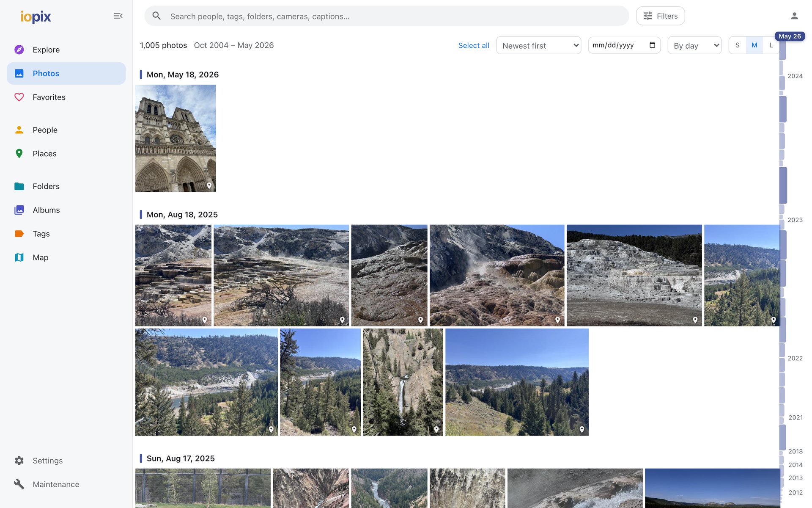This screenshot has height=508, width=812.
Task: Click the Mon, May 18, 2026 heading
Action: pos(183,75)
